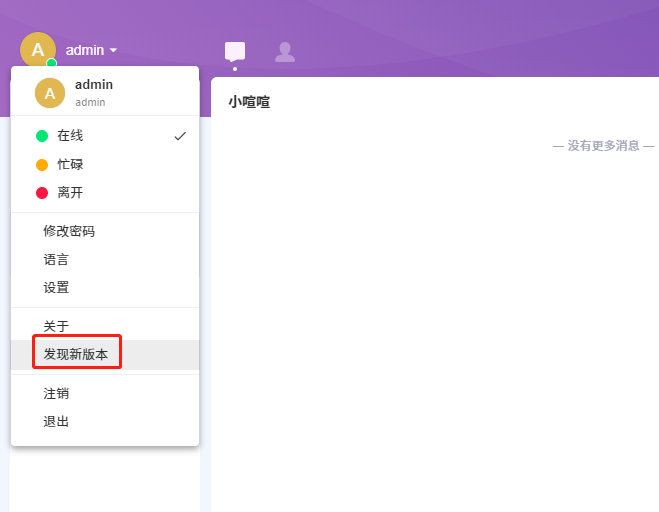659x512 pixels.
Task: Open 修改密码 change password
Action: click(x=69, y=231)
